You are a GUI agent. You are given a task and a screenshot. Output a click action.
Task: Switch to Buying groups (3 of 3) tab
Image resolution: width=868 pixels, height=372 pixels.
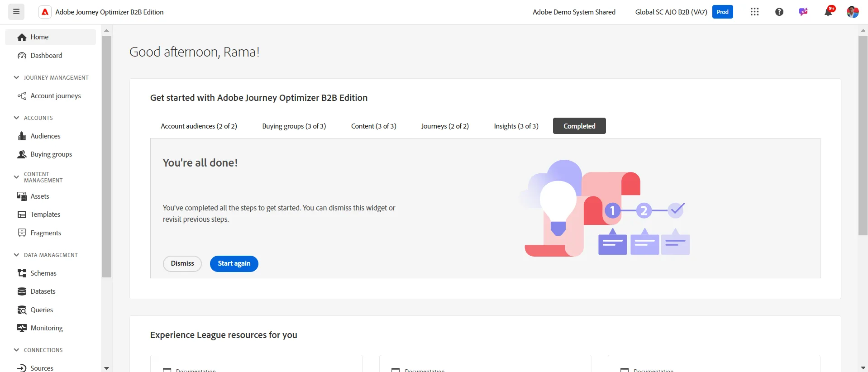[x=294, y=126]
